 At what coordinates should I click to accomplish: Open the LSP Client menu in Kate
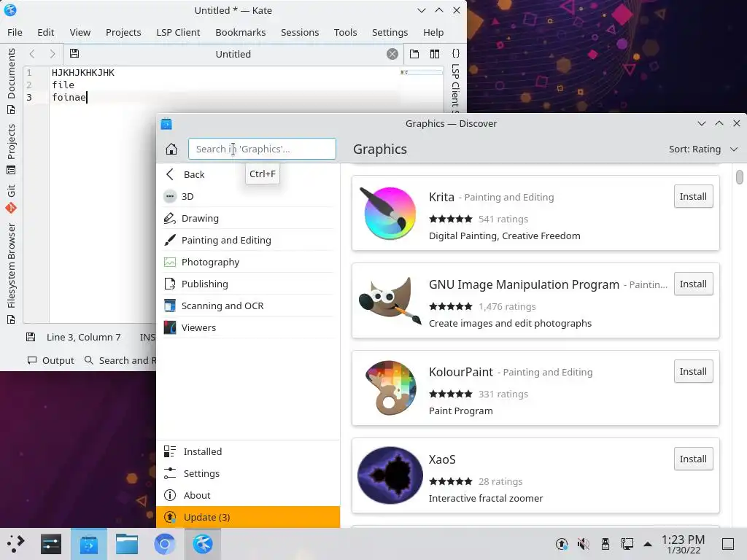point(178,32)
